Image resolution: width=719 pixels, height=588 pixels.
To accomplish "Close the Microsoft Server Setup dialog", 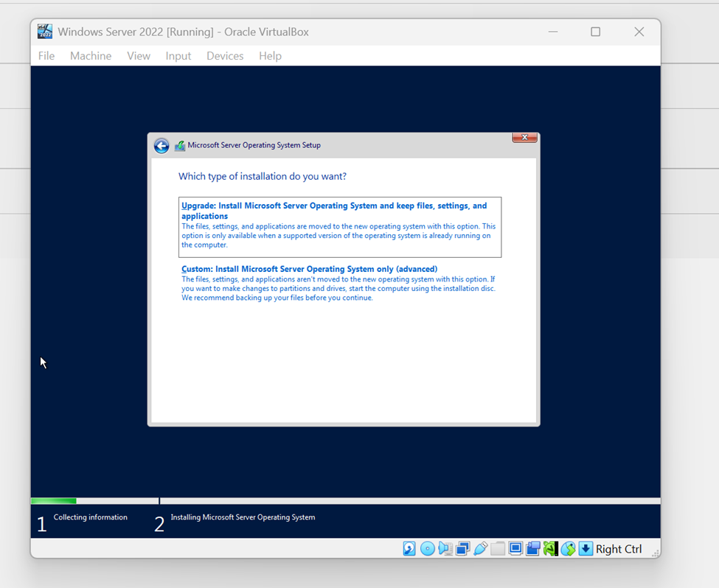I will (524, 138).
